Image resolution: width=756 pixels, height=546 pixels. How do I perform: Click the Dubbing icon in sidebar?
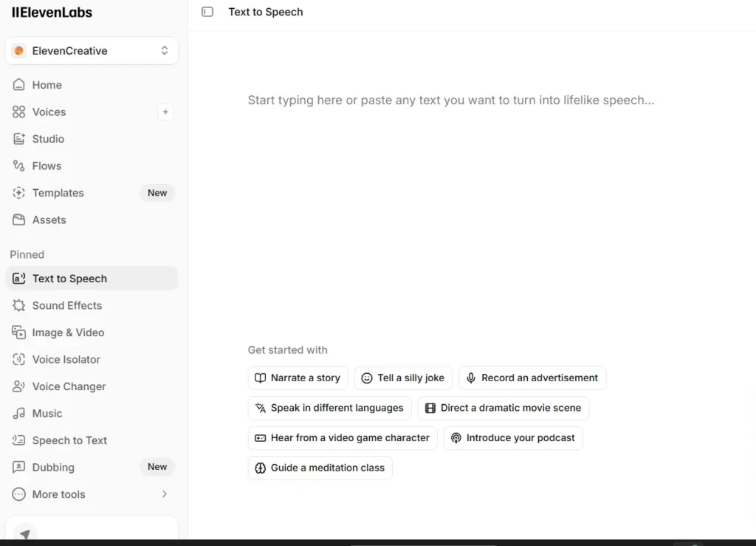(x=18, y=468)
